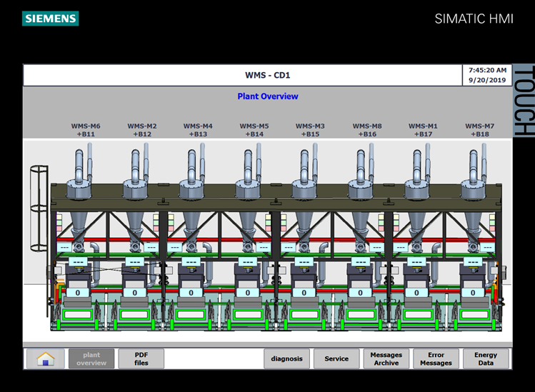
Task: Click the WMS - CD1 title
Action: pyautogui.click(x=267, y=75)
